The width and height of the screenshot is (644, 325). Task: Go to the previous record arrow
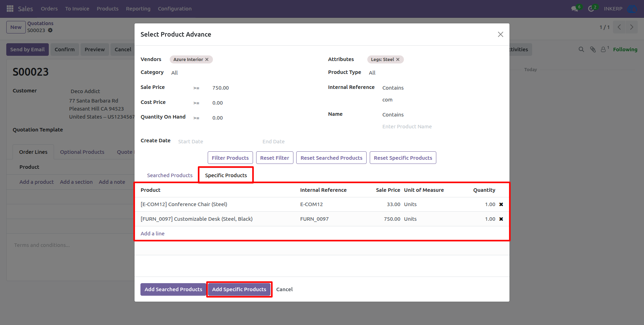point(619,27)
